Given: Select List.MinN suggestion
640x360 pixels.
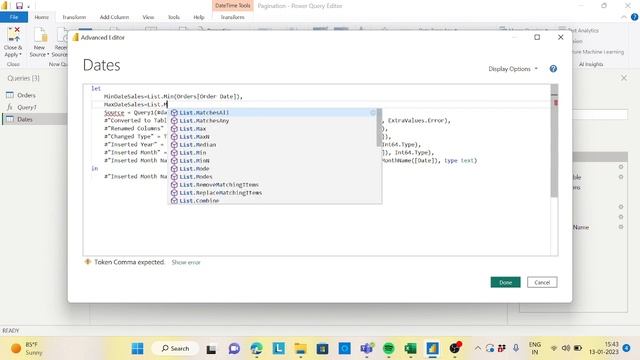Looking at the screenshot, I should 272,161.
